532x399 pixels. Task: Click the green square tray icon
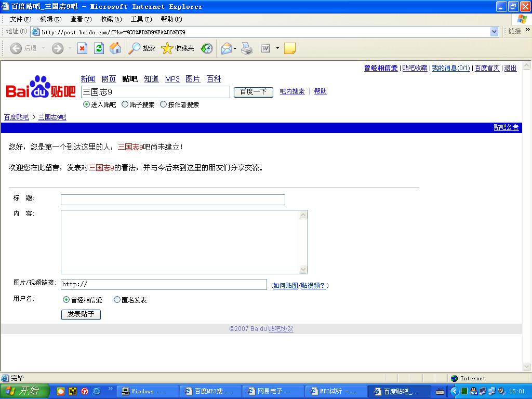tap(464, 391)
